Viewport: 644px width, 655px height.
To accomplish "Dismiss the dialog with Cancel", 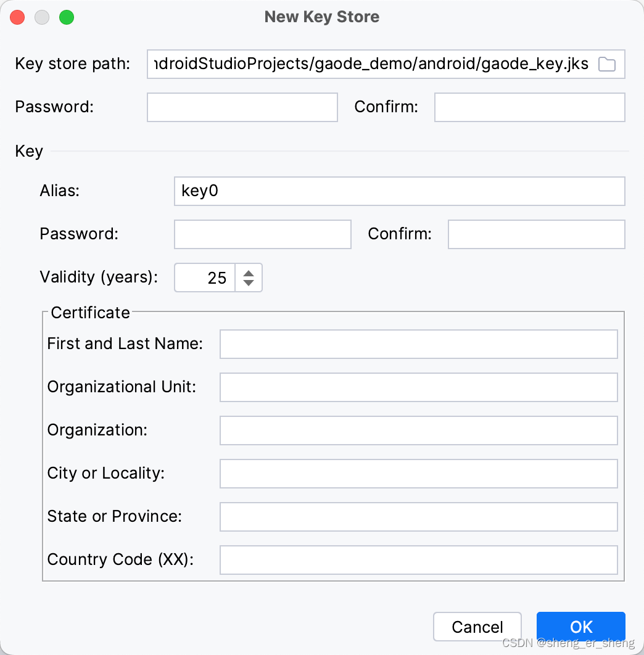I will tap(477, 627).
